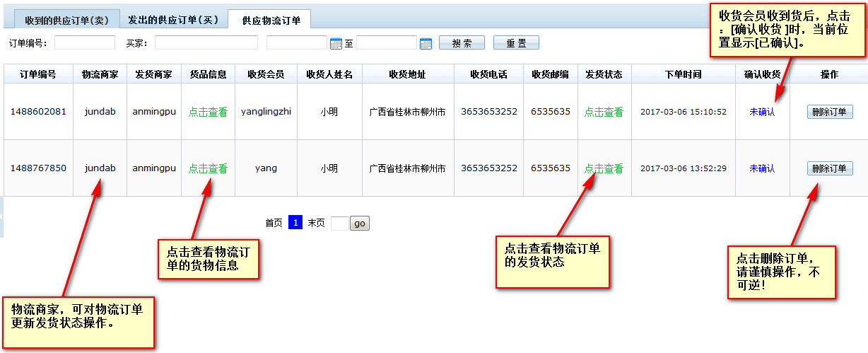
Task: Open the end date calendar picker
Action: (x=426, y=44)
